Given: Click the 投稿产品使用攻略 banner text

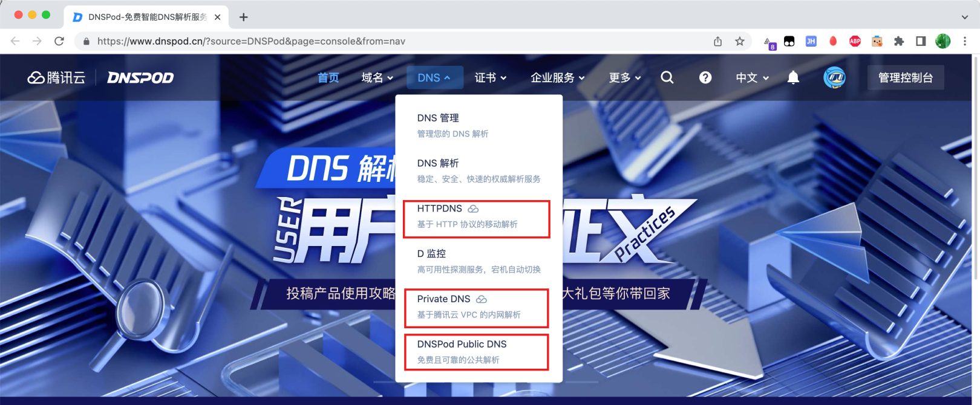Looking at the screenshot, I should coord(341,294).
